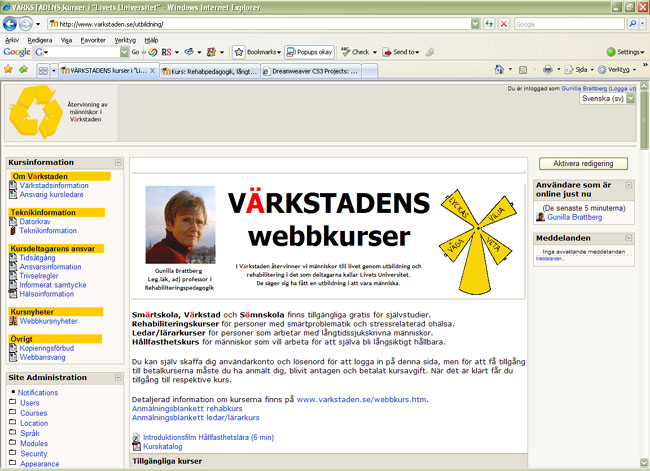Switch to Kurs: Rehabpedagogik tab

click(210, 71)
